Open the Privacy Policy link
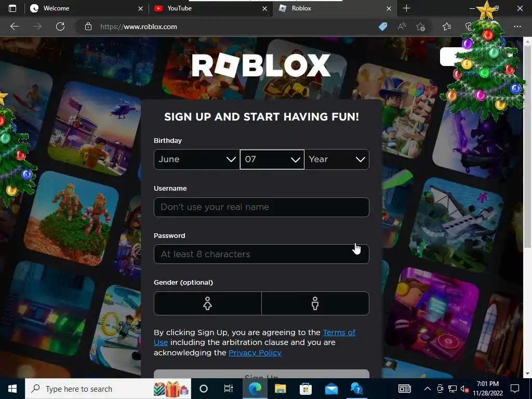532x399 pixels. (x=255, y=353)
